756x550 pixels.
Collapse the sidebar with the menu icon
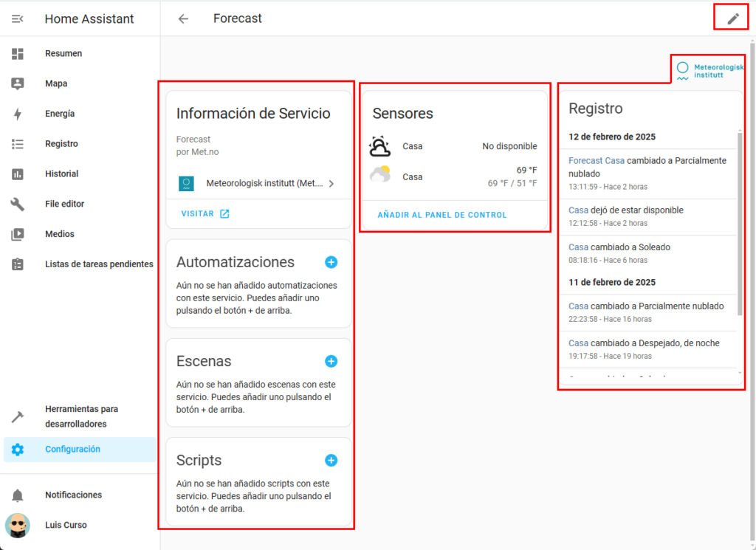18,18
